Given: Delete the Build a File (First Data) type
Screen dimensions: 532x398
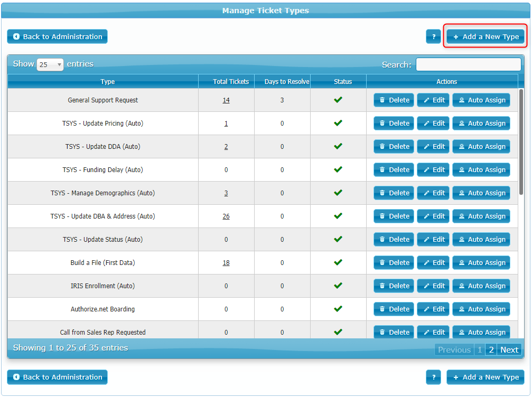Looking at the screenshot, I should click(394, 263).
